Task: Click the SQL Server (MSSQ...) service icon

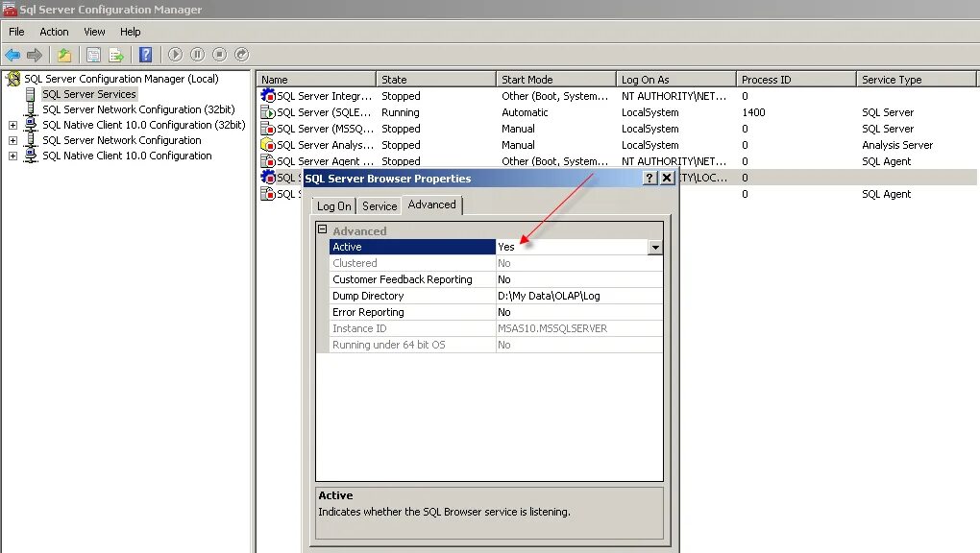Action: tap(268, 129)
